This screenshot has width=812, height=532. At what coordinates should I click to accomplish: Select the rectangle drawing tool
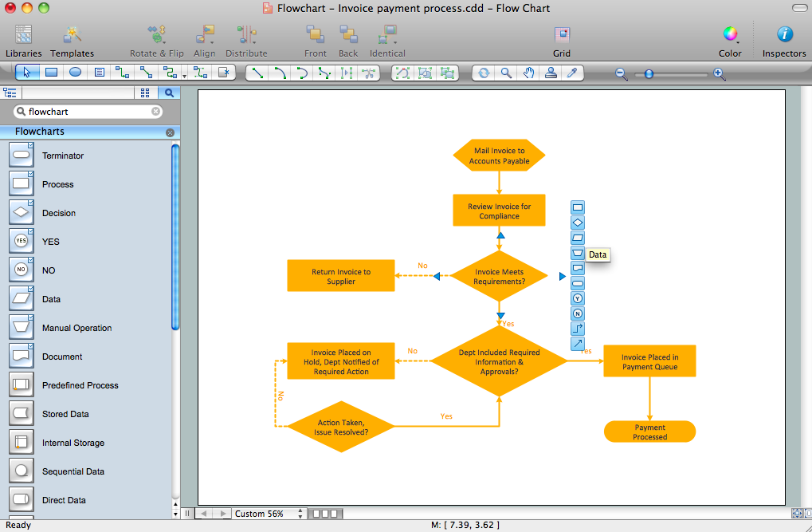pyautogui.click(x=51, y=73)
